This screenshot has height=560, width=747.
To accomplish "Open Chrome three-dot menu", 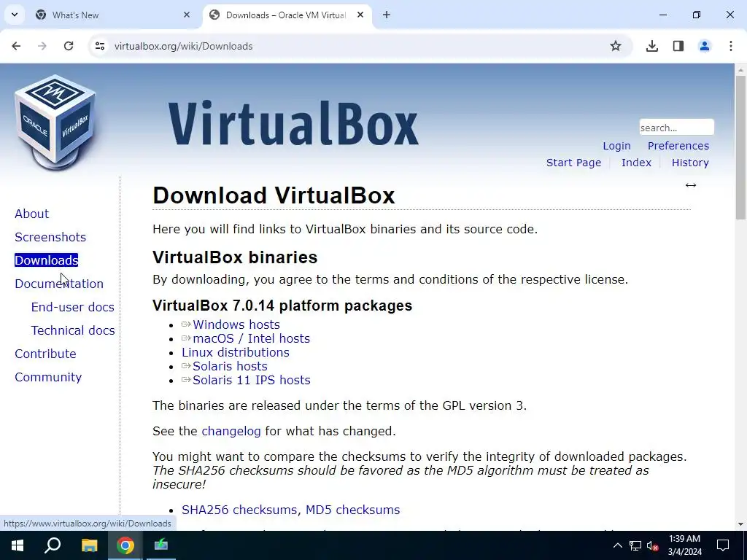I will (x=731, y=46).
